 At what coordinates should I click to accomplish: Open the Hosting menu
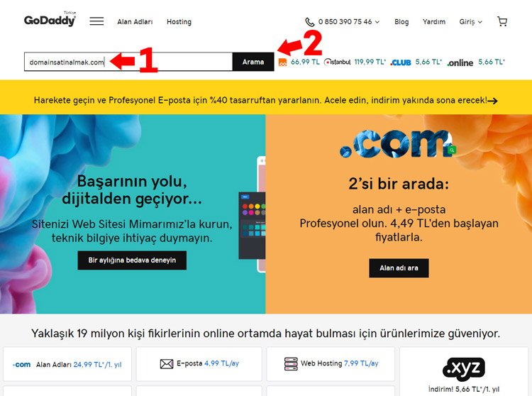click(179, 22)
